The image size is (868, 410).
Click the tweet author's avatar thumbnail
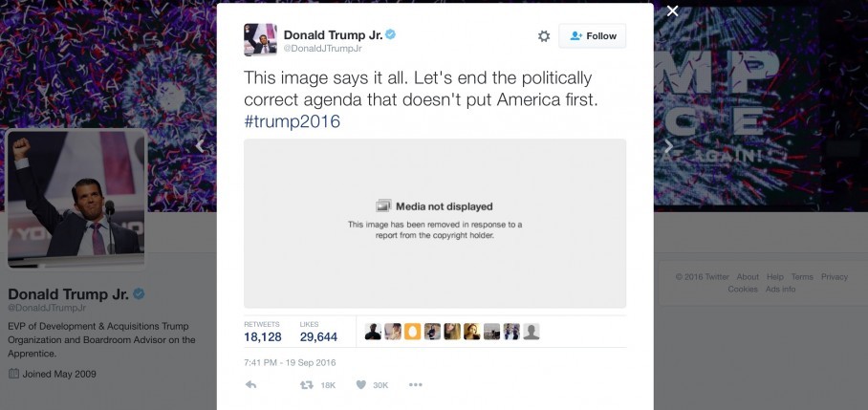(x=260, y=39)
